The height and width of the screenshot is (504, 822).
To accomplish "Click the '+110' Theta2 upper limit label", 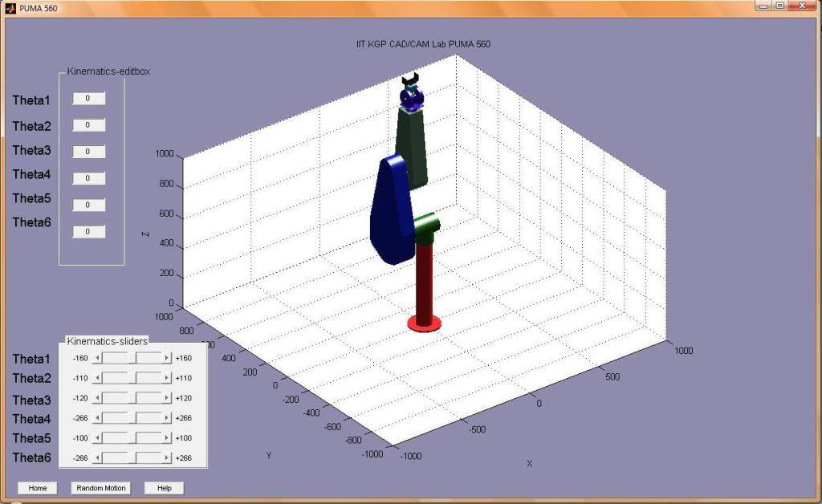I will click(x=184, y=378).
